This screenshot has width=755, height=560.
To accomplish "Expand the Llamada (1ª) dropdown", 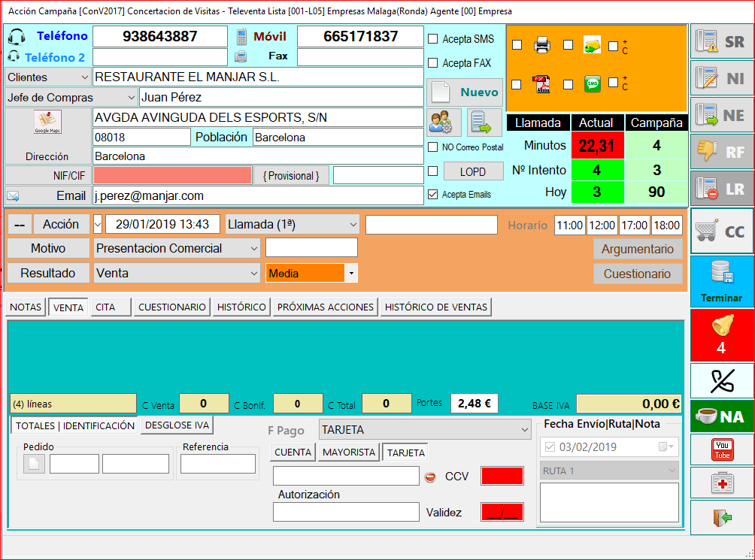I will click(353, 224).
